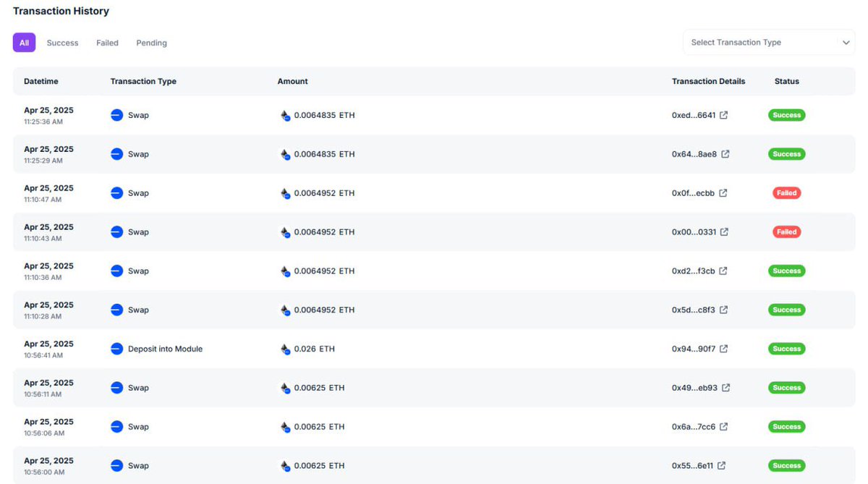This screenshot has height=484, width=868.
Task: Click the ETH token icon in the 11:10:47 AM row
Action: 285,193
